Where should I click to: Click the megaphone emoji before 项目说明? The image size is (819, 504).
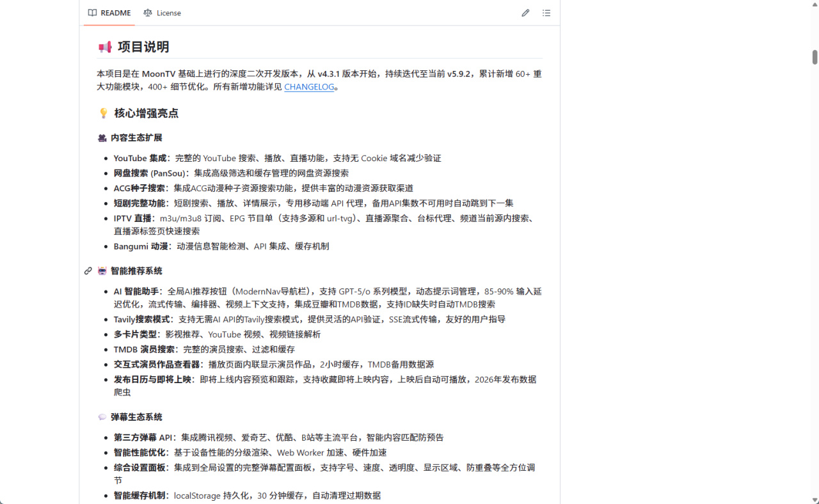tap(105, 47)
